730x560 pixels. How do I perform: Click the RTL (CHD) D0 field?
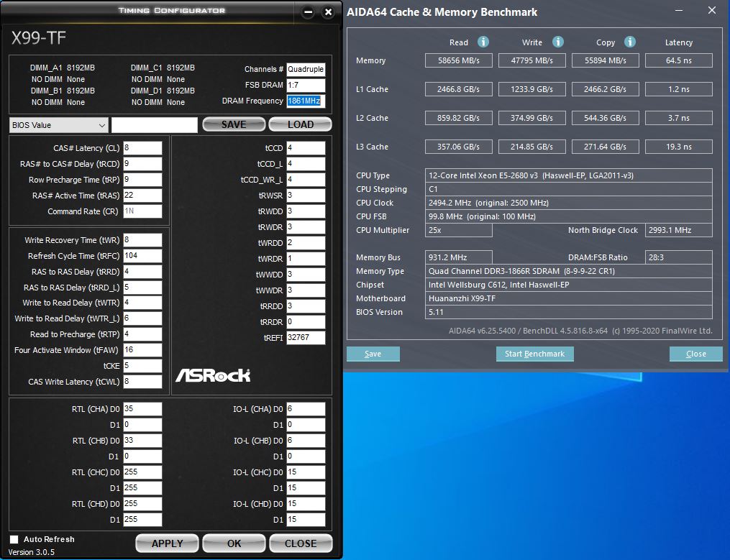[142, 504]
